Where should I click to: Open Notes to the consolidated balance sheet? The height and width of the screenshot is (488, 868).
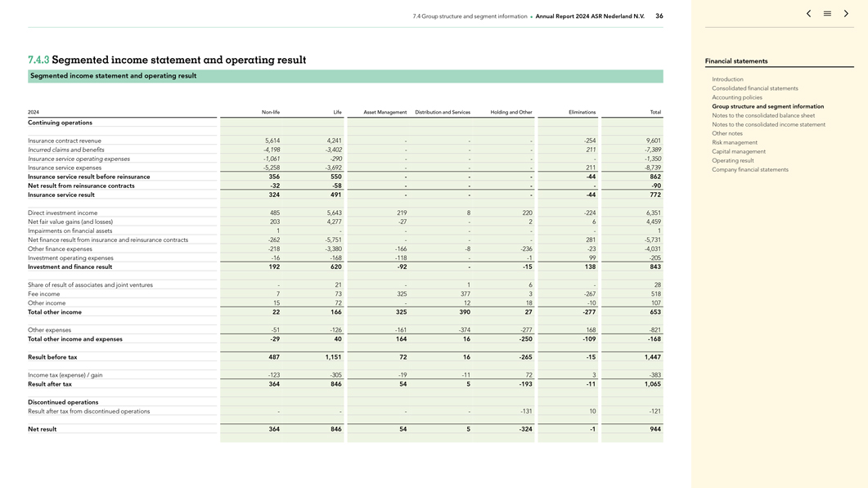coord(763,115)
